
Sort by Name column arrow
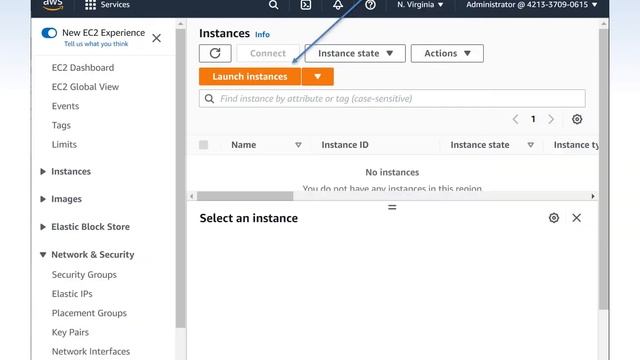click(298, 145)
